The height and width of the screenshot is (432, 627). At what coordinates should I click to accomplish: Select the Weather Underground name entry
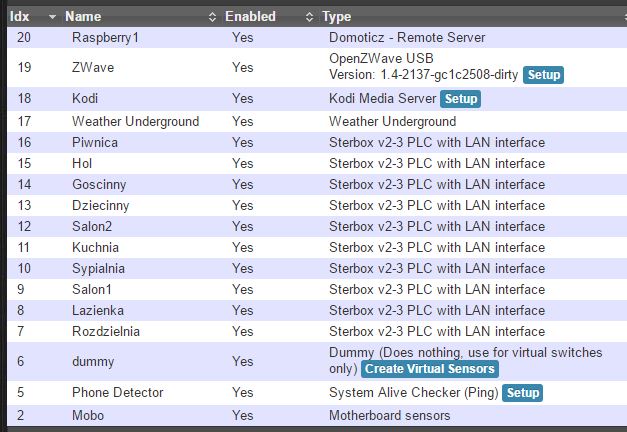(136, 122)
